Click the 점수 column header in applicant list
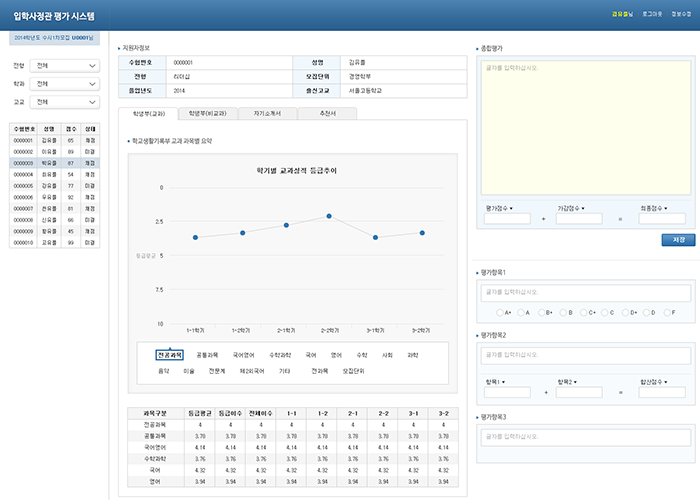 tap(71, 129)
